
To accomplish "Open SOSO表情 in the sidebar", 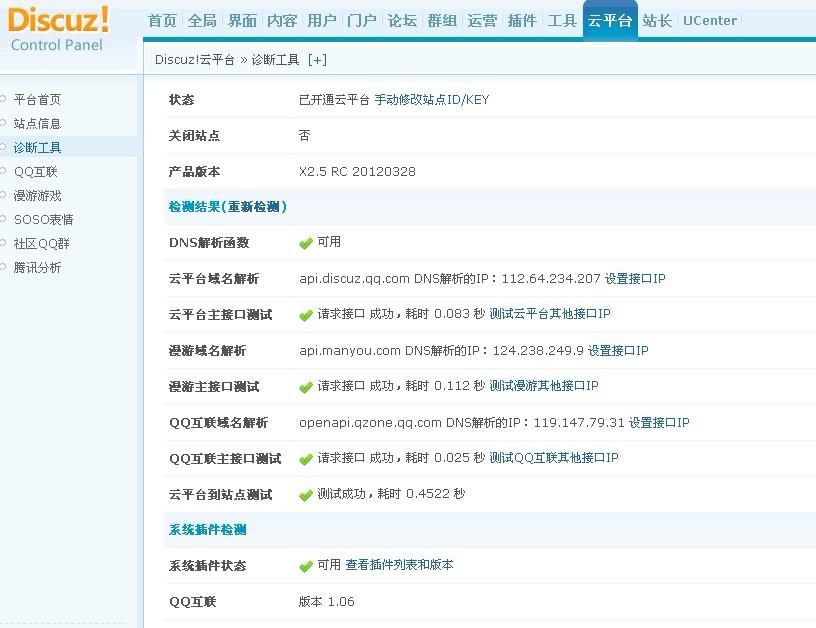I will point(44,220).
